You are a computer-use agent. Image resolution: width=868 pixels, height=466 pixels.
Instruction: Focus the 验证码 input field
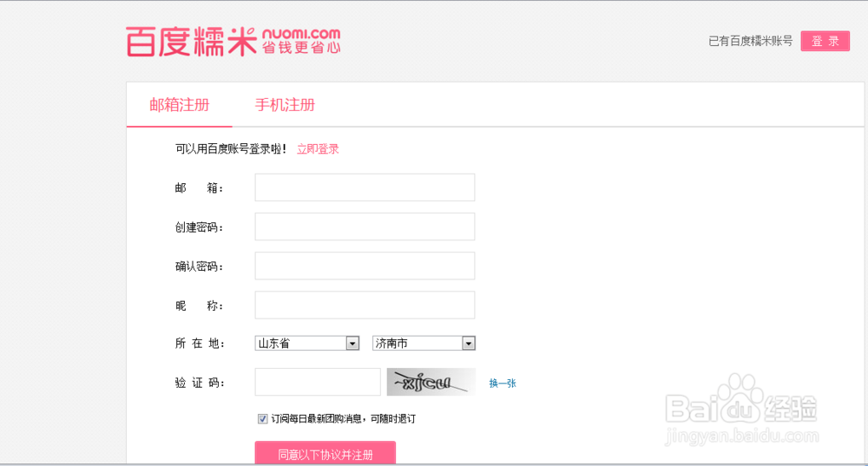(318, 382)
